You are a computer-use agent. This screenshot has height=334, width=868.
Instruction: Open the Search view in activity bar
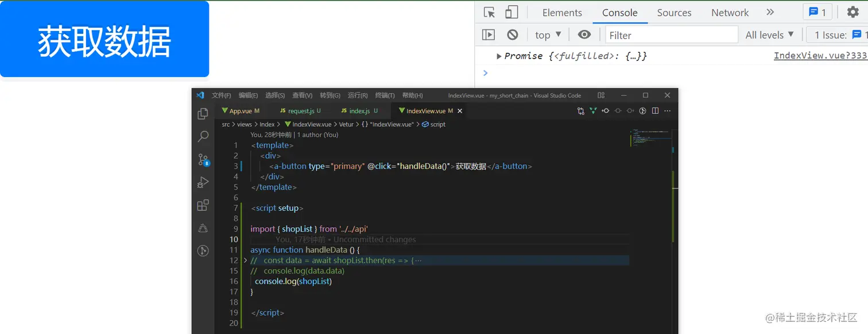click(203, 136)
